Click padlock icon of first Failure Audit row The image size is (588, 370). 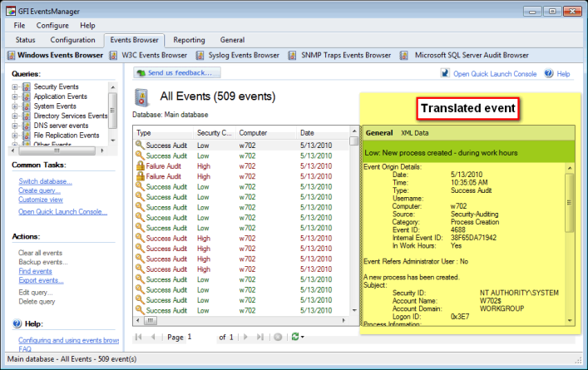(x=141, y=165)
